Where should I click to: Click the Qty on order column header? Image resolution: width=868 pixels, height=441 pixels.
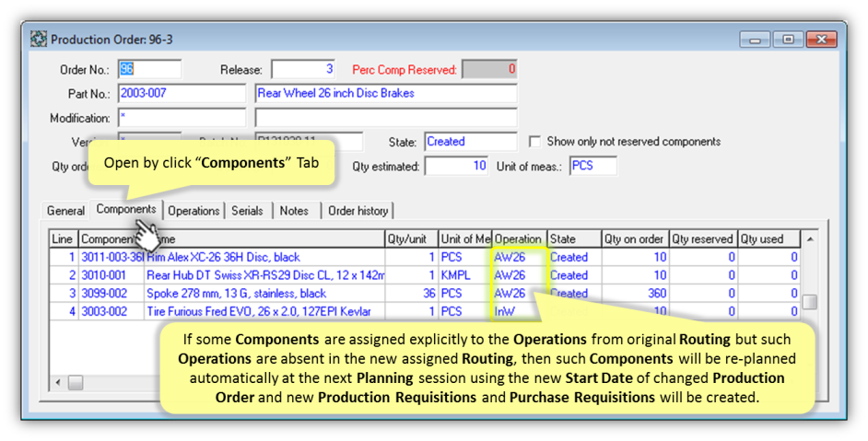click(635, 239)
